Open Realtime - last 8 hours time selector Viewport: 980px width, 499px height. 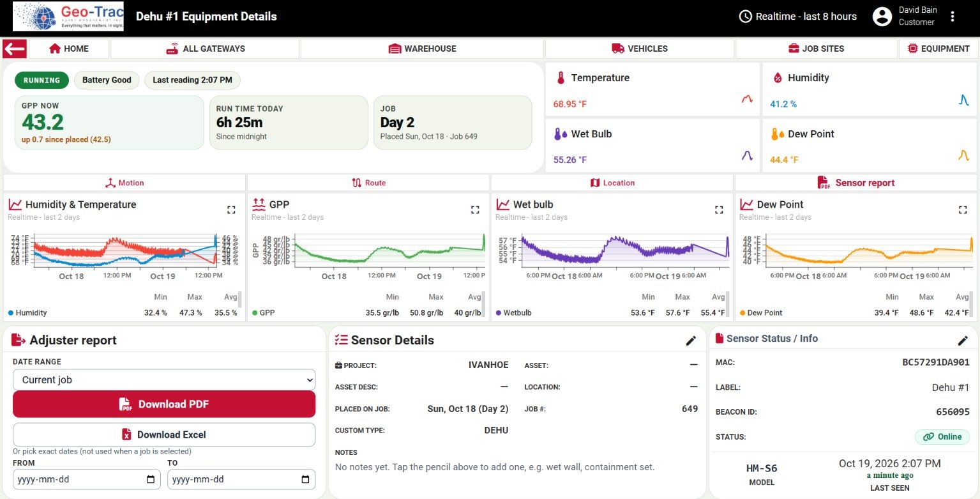click(797, 17)
